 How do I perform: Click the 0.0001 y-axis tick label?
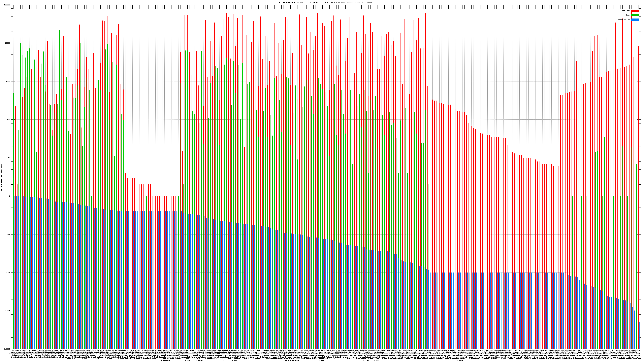[x=7, y=349]
